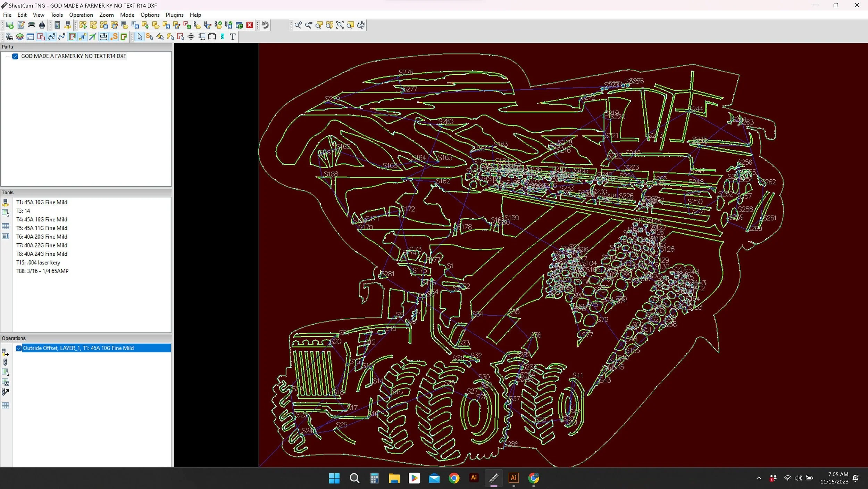Open the Options menu
This screenshot has height=489, width=868.
pyautogui.click(x=150, y=15)
